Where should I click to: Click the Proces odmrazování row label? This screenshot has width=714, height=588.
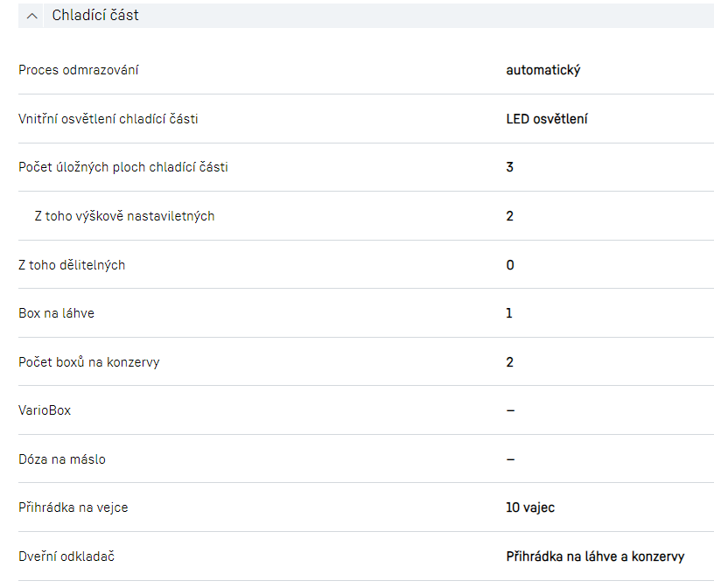tap(79, 70)
